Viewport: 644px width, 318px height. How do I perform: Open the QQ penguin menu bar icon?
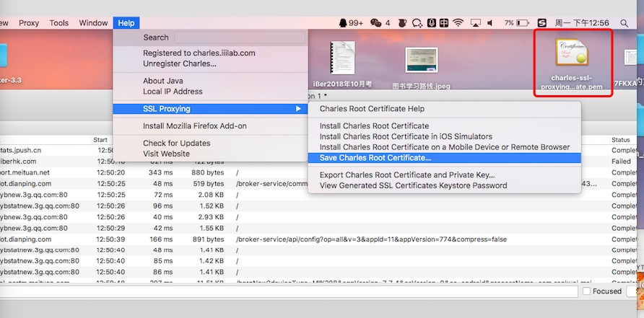coord(343,23)
